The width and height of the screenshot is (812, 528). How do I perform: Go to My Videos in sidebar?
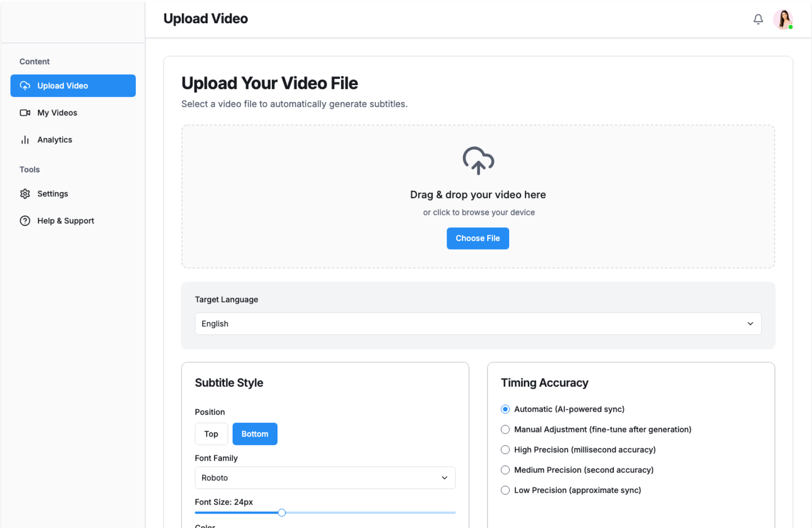pos(57,113)
